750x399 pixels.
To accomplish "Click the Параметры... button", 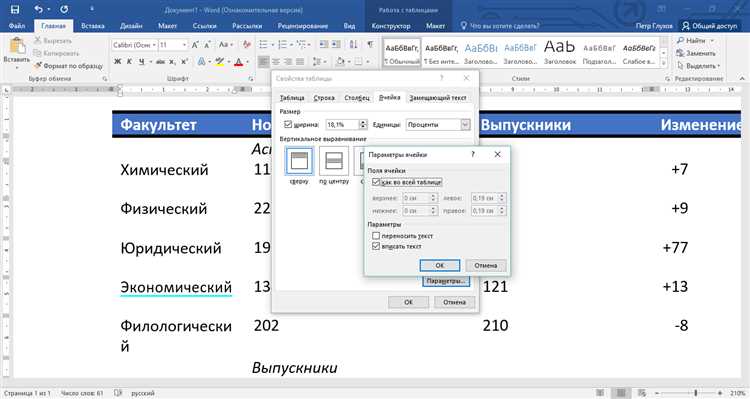I will [446, 281].
